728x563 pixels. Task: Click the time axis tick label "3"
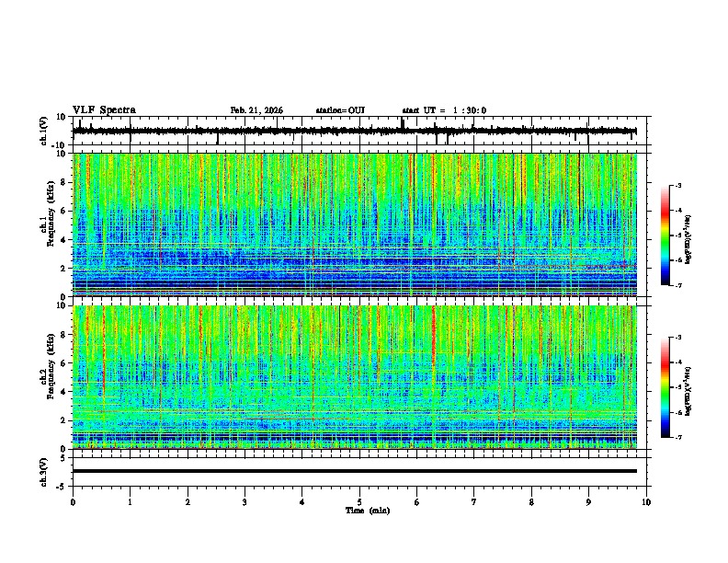tap(245, 502)
